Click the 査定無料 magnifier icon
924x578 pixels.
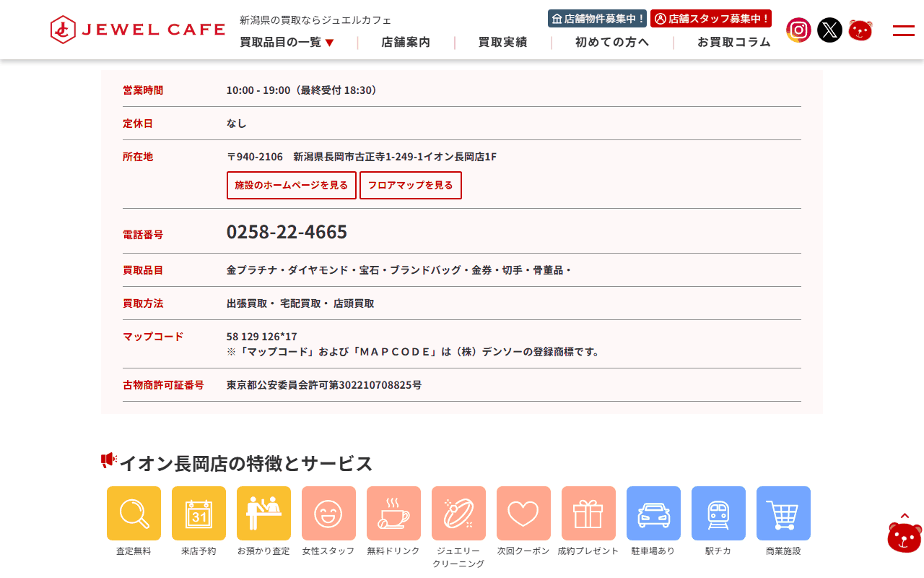click(x=134, y=513)
